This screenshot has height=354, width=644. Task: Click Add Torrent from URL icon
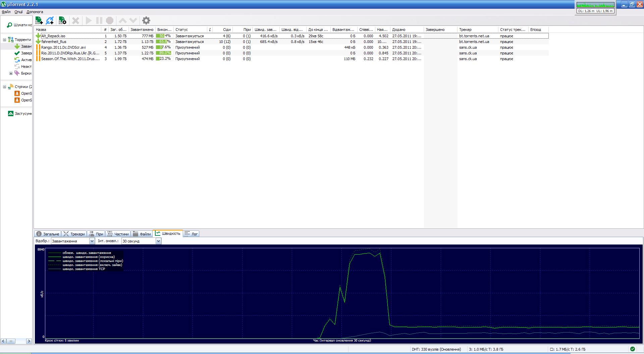pos(50,20)
